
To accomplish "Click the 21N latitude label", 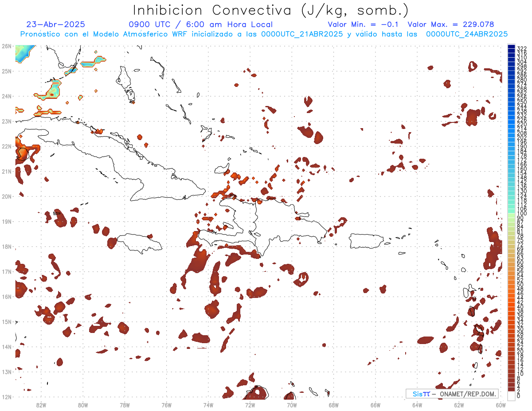I will (x=6, y=171).
